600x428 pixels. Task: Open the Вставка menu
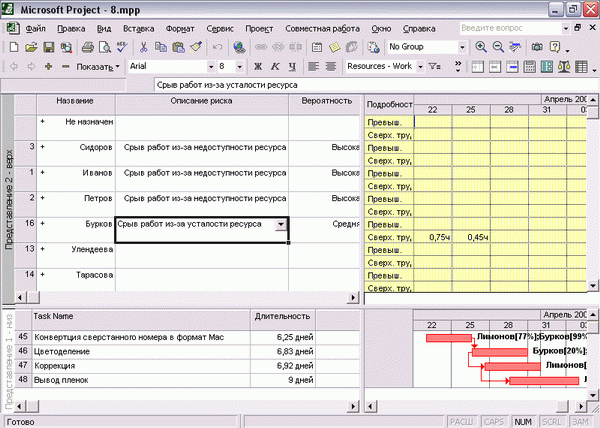pos(139,28)
